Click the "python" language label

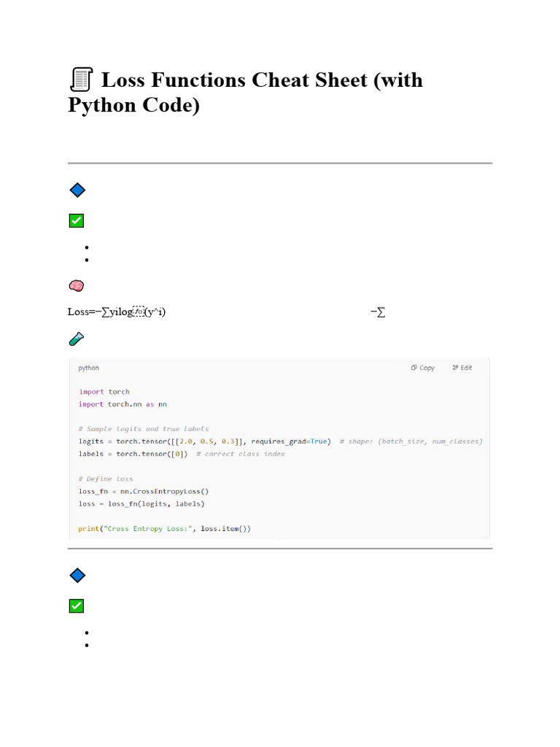coord(89,368)
